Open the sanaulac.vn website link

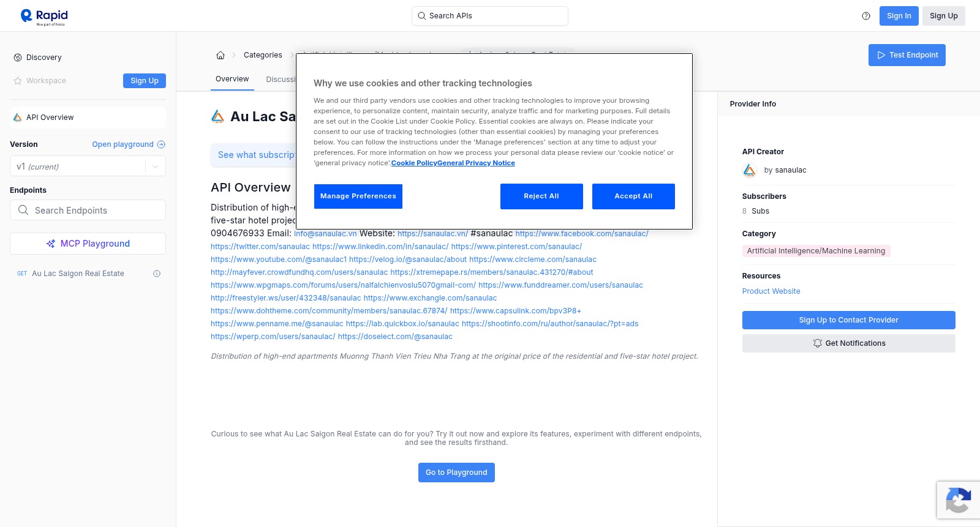click(432, 234)
